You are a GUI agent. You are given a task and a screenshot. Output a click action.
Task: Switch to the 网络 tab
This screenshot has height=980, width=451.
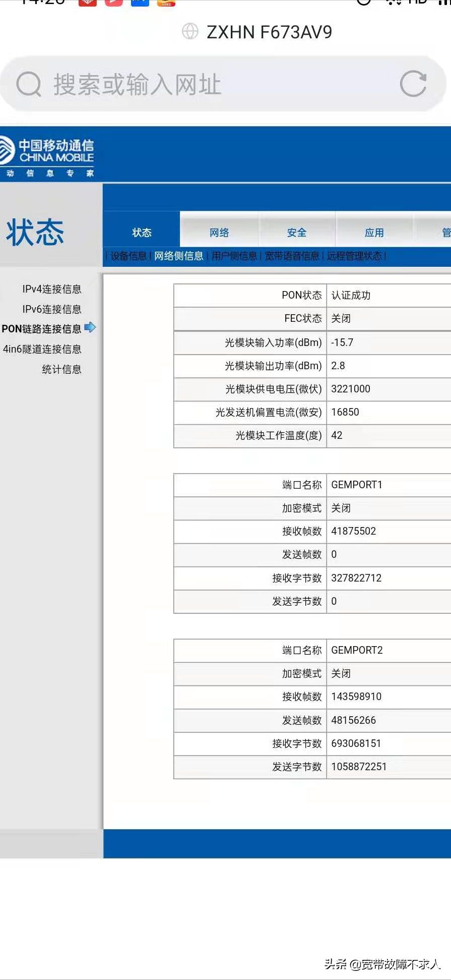point(219,233)
